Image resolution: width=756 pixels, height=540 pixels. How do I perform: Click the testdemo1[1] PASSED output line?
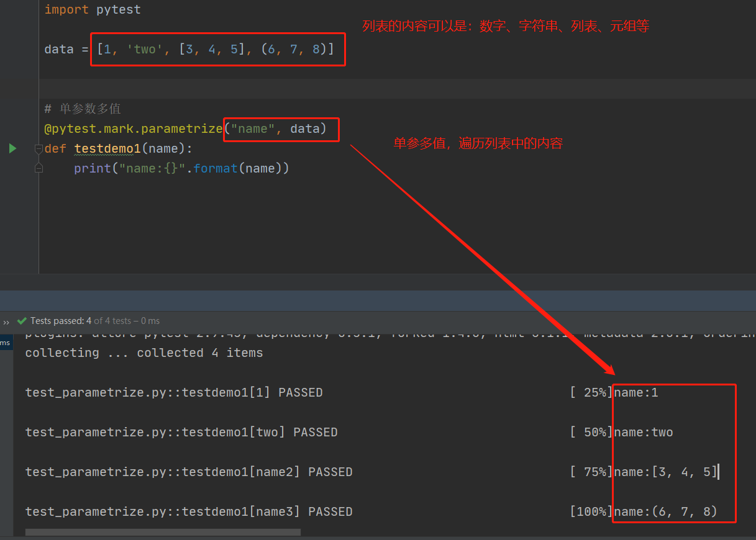pos(174,392)
